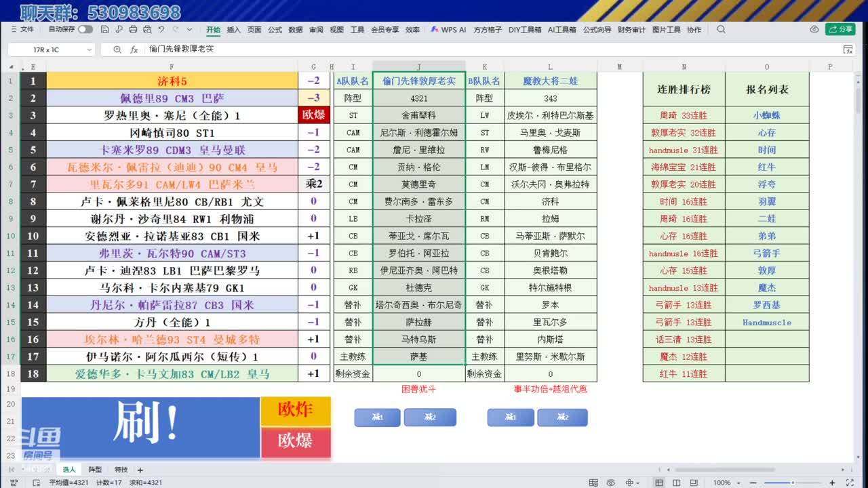This screenshot has height=488, width=868.
Task: Switch to the 特技 sheet tab
Action: [x=121, y=470]
